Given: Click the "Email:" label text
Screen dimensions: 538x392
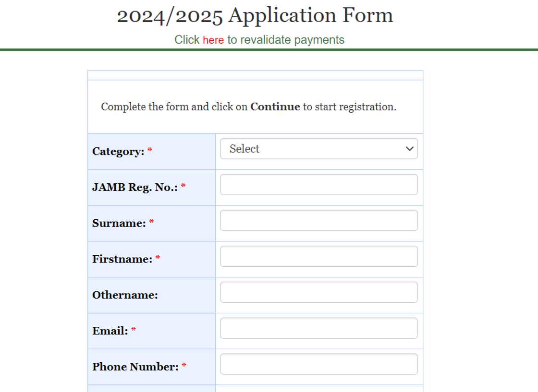Looking at the screenshot, I should pyautogui.click(x=110, y=331).
